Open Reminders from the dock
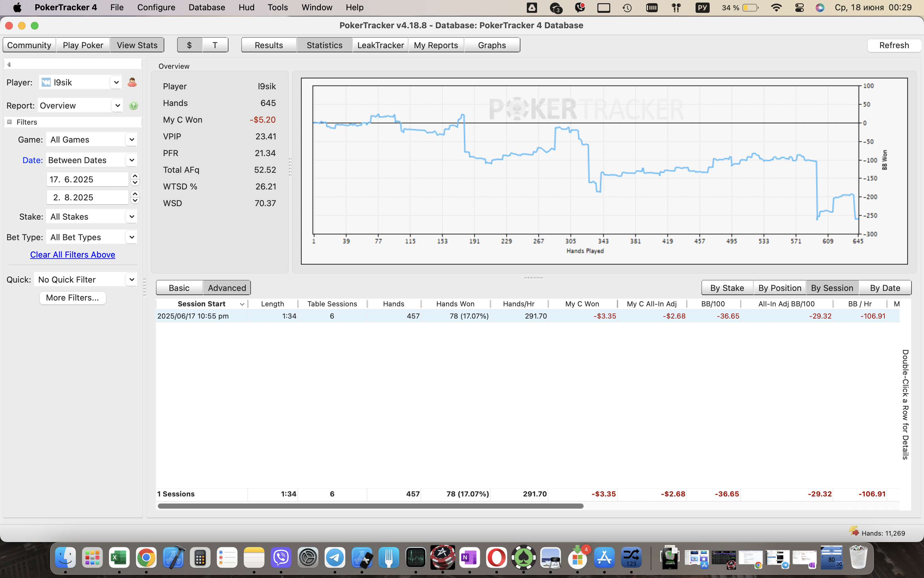This screenshot has width=924, height=578. click(227, 558)
